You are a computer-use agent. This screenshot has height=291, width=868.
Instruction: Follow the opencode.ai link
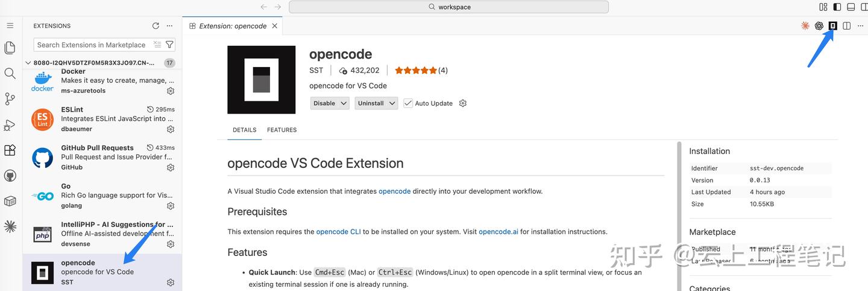[x=498, y=232]
